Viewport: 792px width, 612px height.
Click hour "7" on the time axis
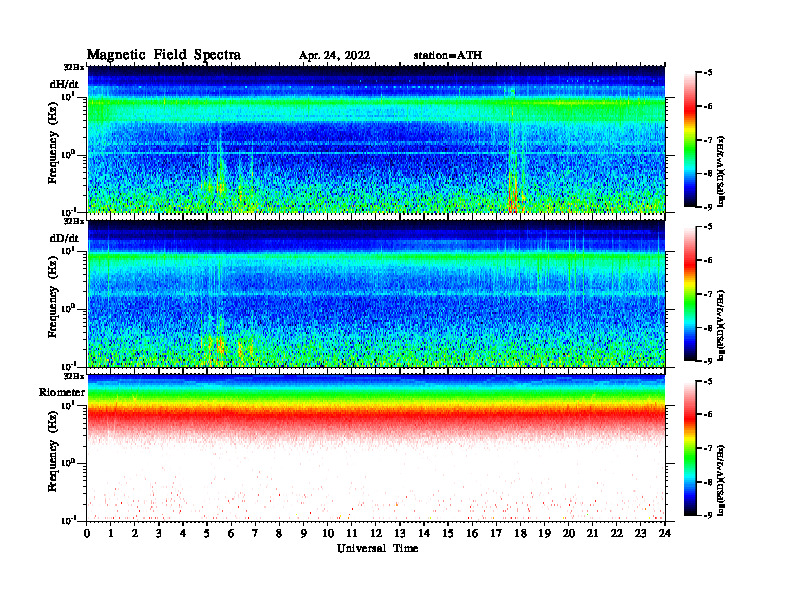pos(256,534)
